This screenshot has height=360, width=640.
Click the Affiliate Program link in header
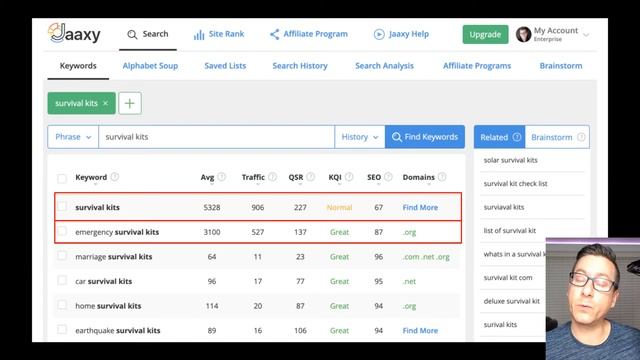tap(316, 34)
